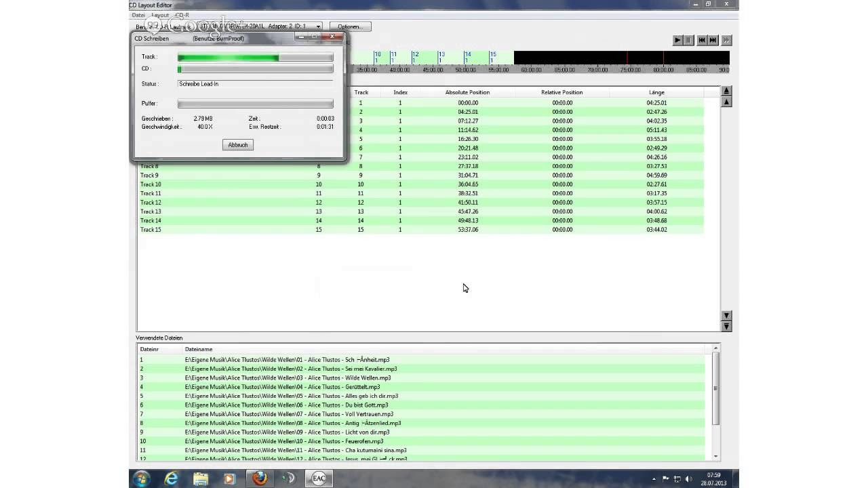This screenshot has width=868, height=488.
Task: Click the Status field 'Schreibe Lead-In'
Action: tap(256, 84)
